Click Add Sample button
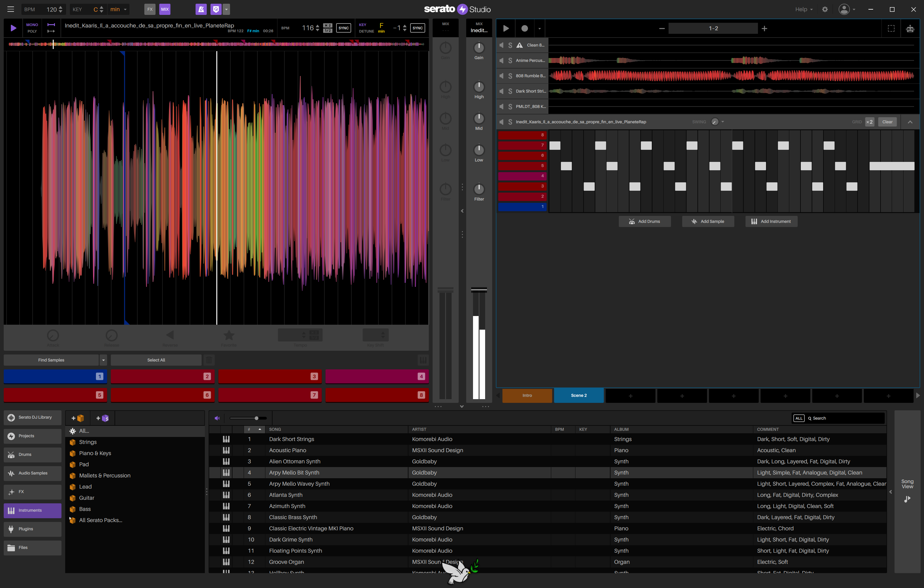Image resolution: width=924 pixels, height=588 pixels. [x=708, y=221]
